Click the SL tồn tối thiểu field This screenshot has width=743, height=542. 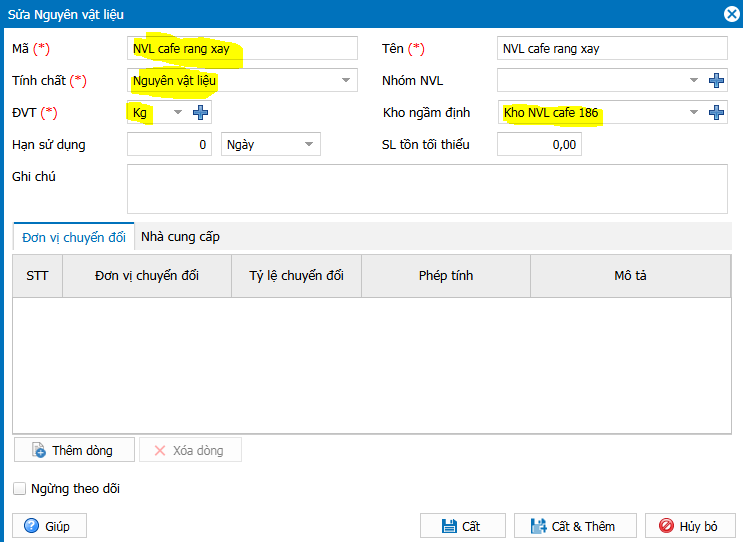click(539, 144)
